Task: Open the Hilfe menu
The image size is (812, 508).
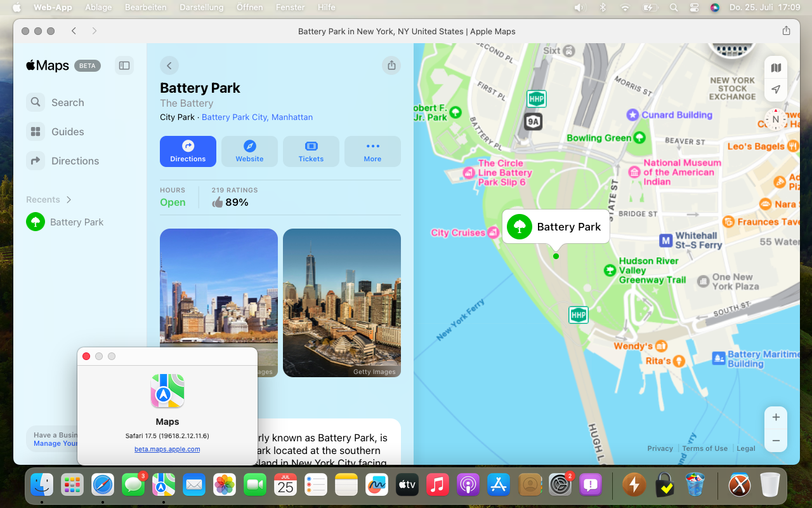Action: point(327,8)
